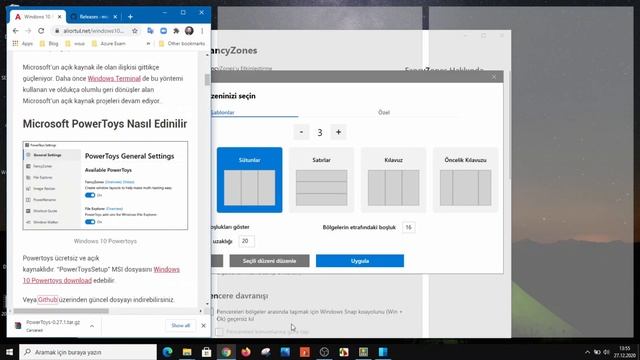Open Microsoft Store from the taskbar
The image size is (640, 360).
coord(207,352)
